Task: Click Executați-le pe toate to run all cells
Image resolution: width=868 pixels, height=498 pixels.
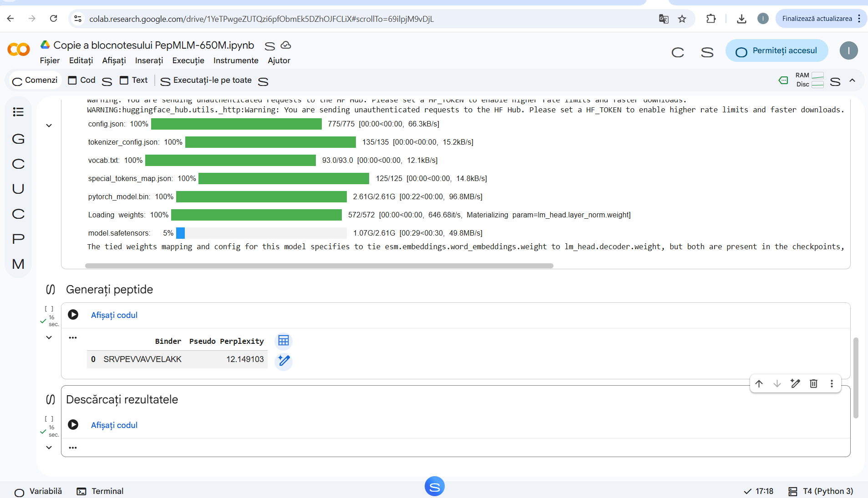Action: pos(206,80)
